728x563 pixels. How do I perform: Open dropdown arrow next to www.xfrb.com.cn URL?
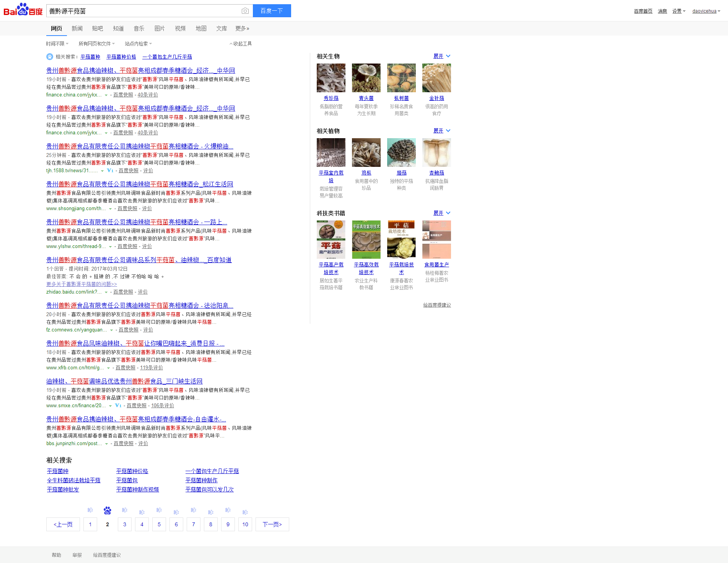109,368
